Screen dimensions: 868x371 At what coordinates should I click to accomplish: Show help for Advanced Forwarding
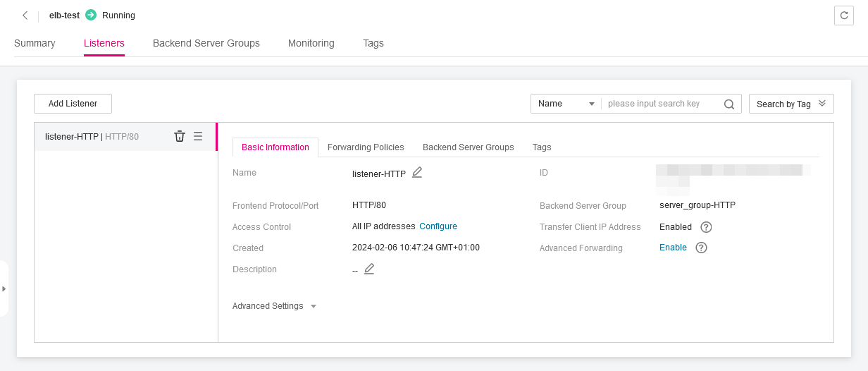point(701,248)
